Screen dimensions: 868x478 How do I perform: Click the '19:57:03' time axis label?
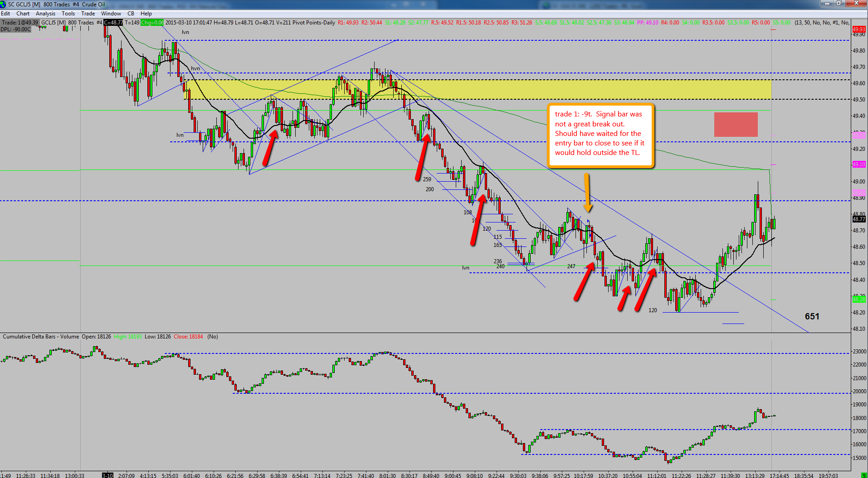(x=828, y=475)
